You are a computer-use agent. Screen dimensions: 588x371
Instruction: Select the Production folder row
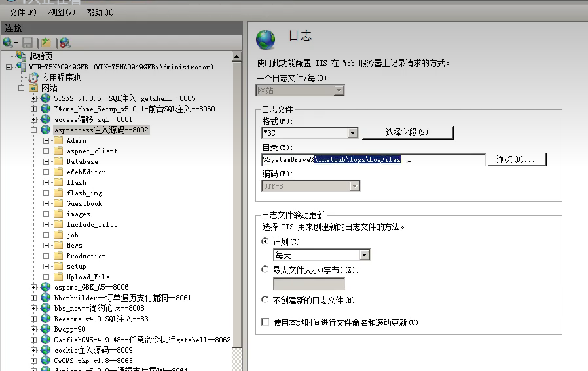coord(86,256)
